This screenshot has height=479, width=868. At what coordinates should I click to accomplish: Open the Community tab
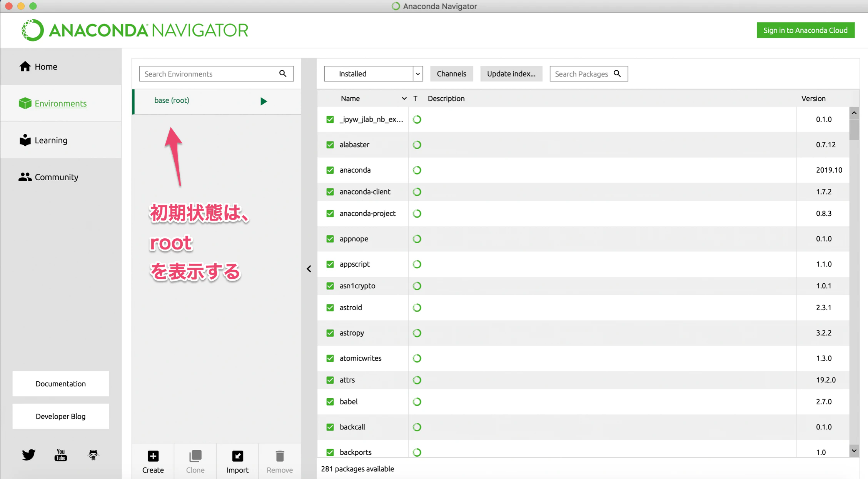61,177
